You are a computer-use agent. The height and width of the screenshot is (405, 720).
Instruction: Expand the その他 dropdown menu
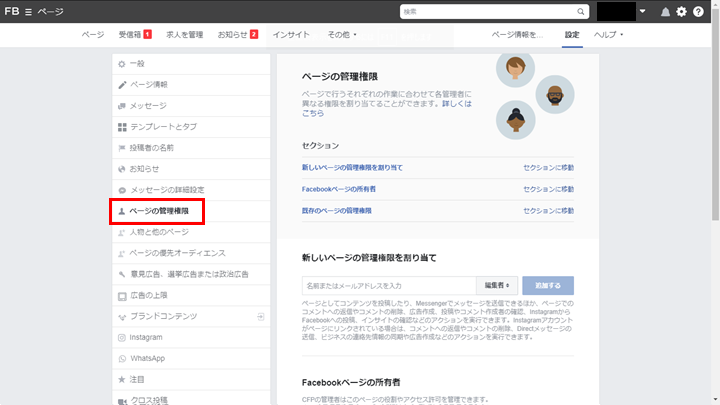pyautogui.click(x=342, y=34)
